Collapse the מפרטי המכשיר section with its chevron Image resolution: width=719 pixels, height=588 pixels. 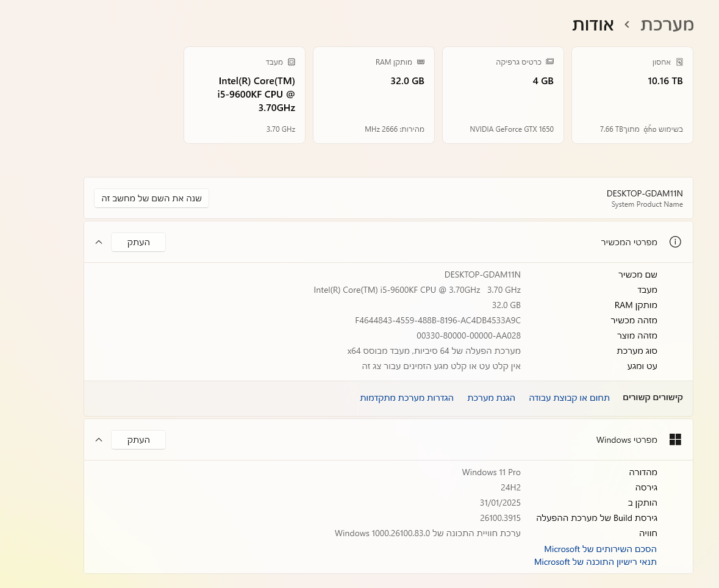[99, 242]
